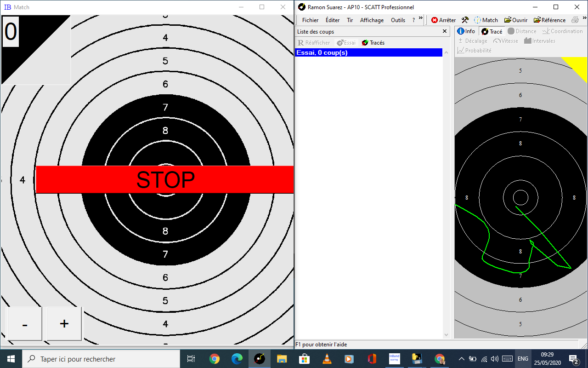Click the printer icon in SCATT toolbar
The height and width of the screenshot is (368, 588).
(x=575, y=20)
